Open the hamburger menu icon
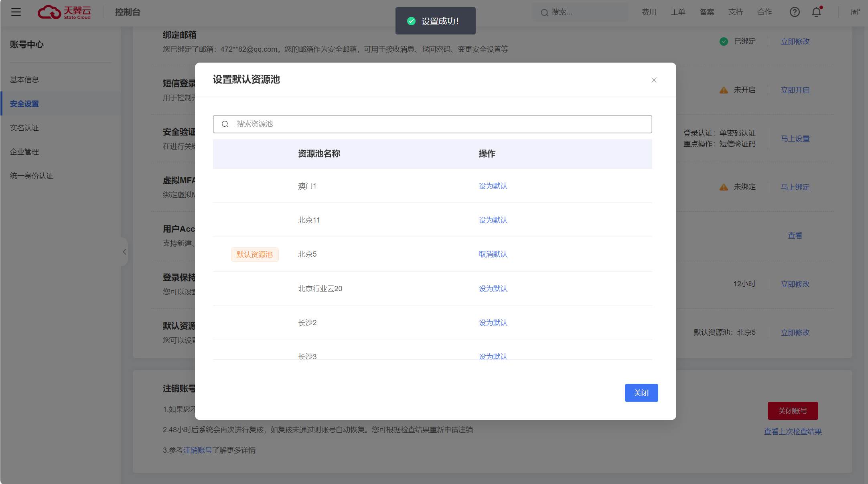The height and width of the screenshot is (484, 868). 16,12
